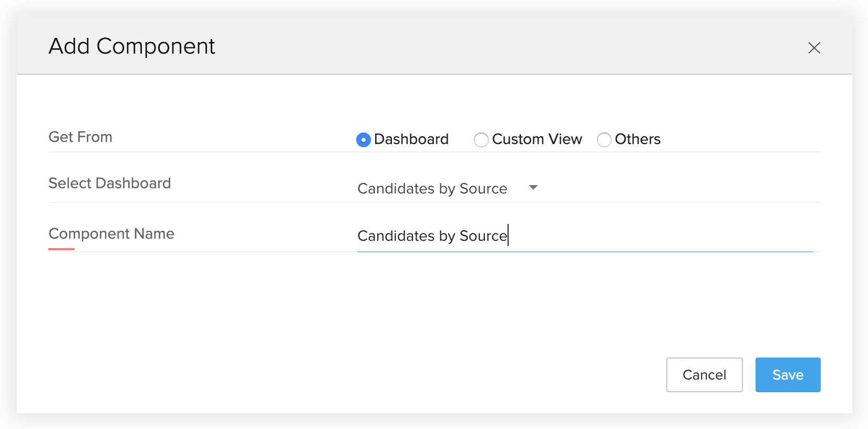
Task: Click the gray dialog header bar
Action: pyautogui.click(x=435, y=45)
